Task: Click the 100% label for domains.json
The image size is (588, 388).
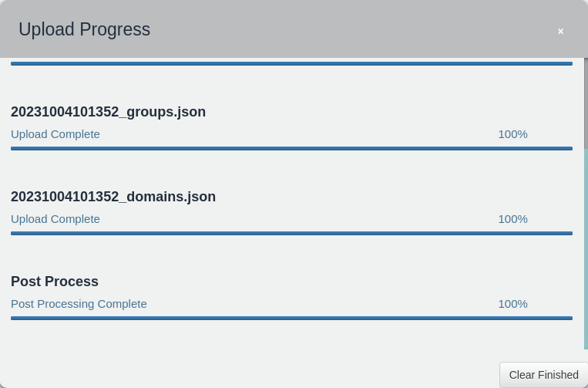Action: pyautogui.click(x=512, y=219)
